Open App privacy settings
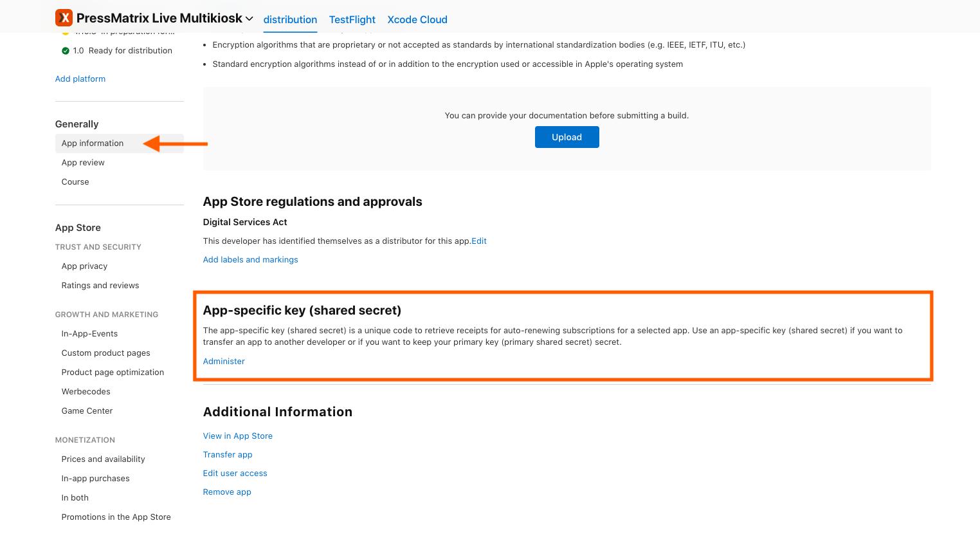 pyautogui.click(x=84, y=266)
